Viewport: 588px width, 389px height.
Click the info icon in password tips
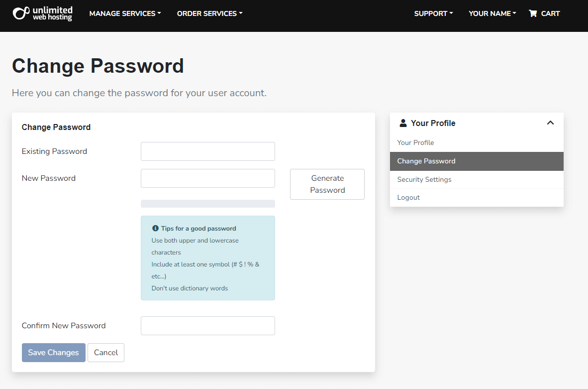click(x=155, y=228)
